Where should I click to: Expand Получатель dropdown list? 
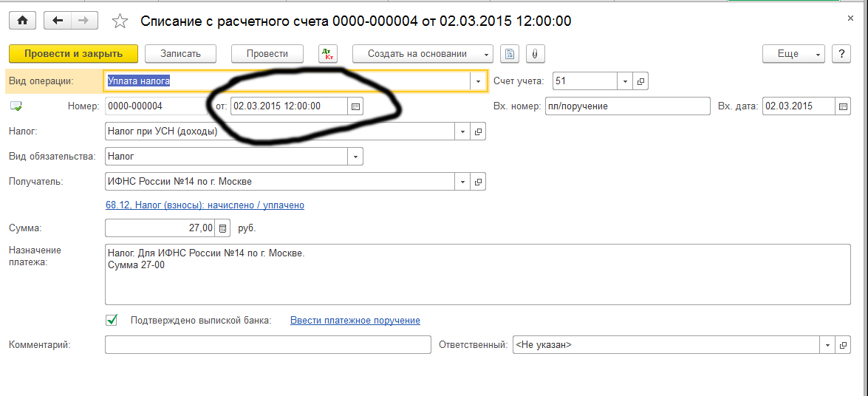coord(462,181)
